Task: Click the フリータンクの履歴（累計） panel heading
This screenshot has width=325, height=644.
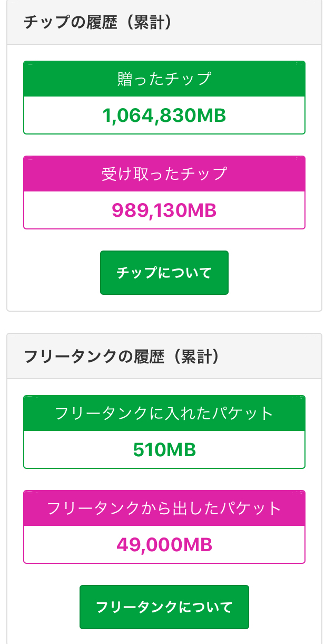Action: (122, 357)
